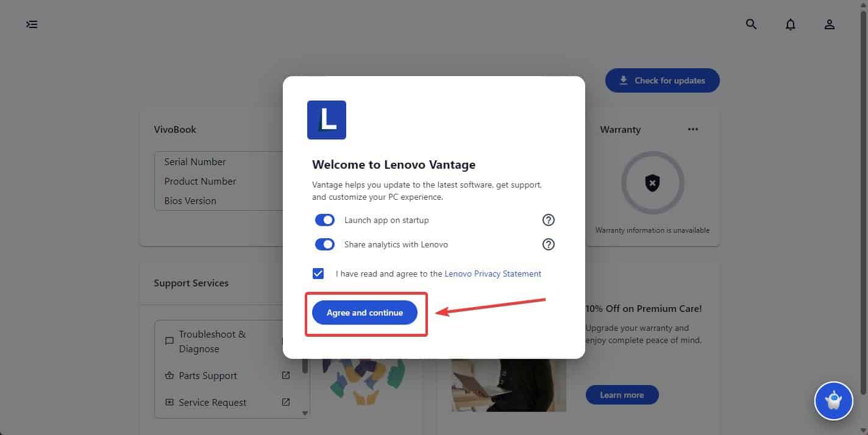868x435 pixels.
Task: Open the Lenovo Privacy Statement
Action: pos(493,274)
